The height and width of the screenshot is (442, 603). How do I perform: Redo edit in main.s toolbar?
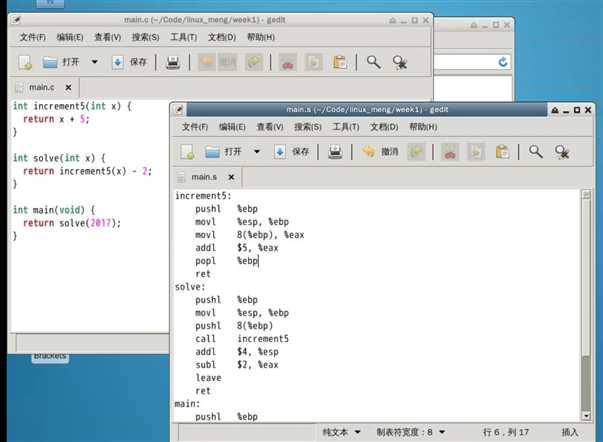[x=416, y=152]
